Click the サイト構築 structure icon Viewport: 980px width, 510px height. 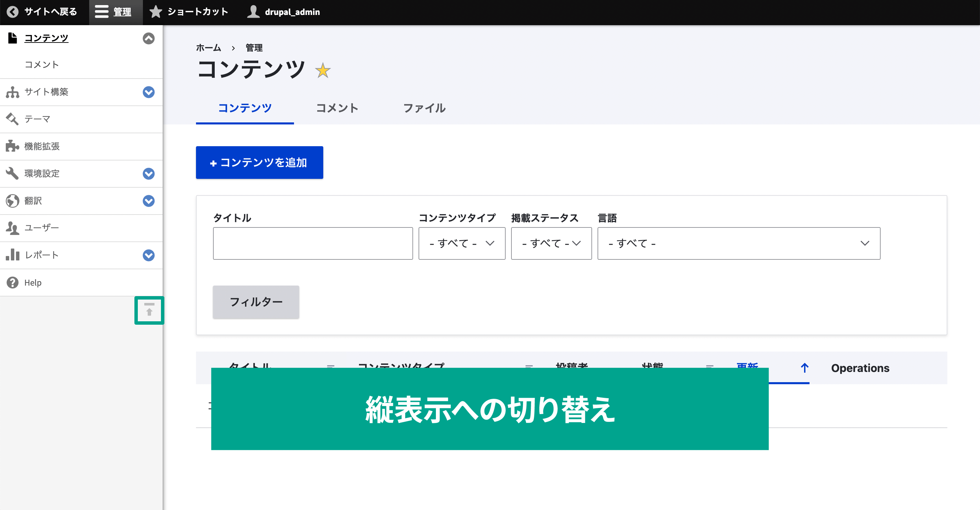point(13,92)
